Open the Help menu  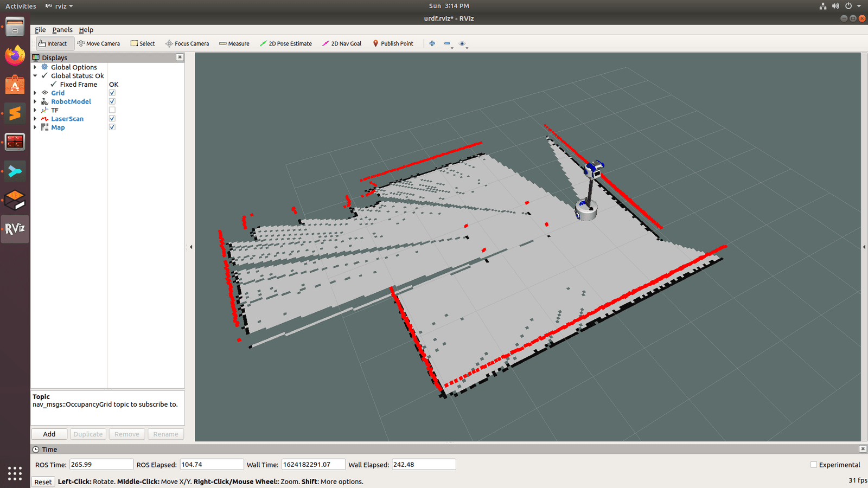click(86, 30)
